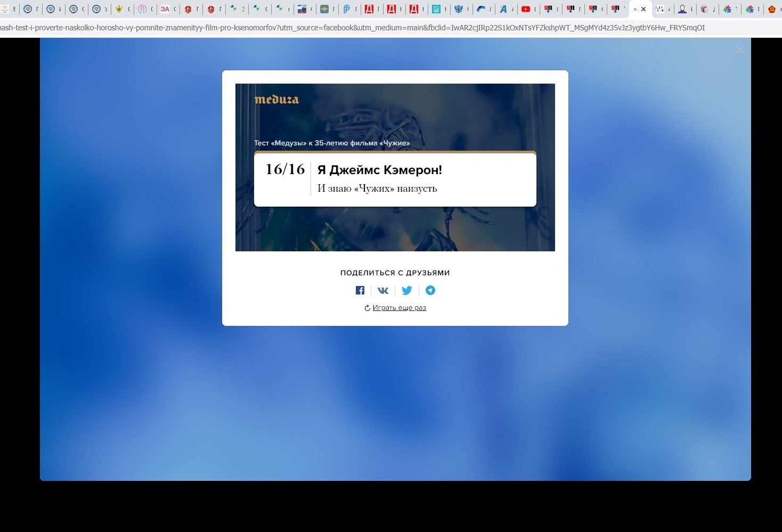Click the "ПОДЕЛИТЬСЯ С ДРУЗЬЯМИ" label
This screenshot has width=782, height=532.
(395, 273)
